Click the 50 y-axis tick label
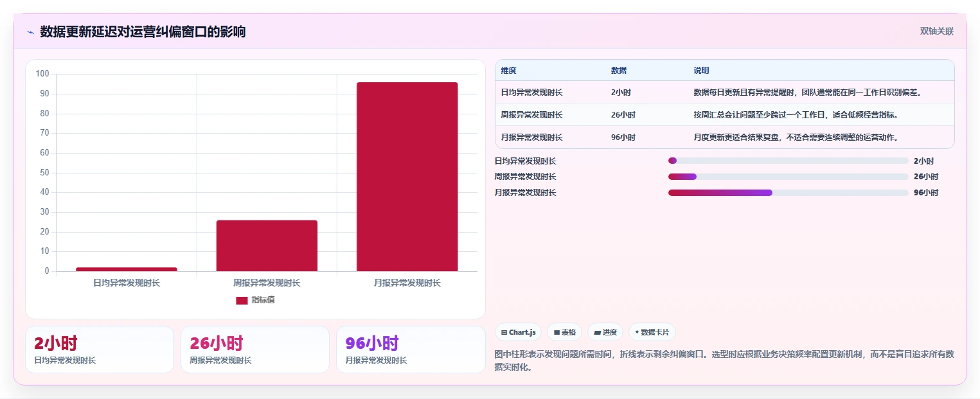This screenshot has height=399, width=980. 44,173
